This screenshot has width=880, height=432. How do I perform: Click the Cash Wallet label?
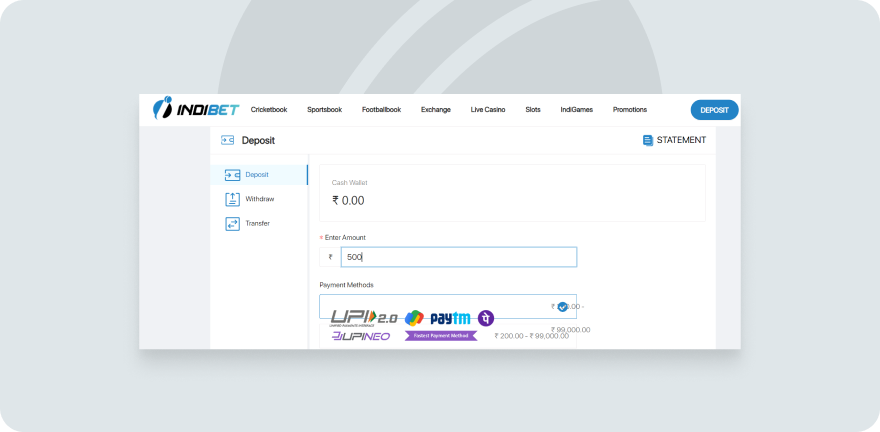pyautogui.click(x=350, y=183)
